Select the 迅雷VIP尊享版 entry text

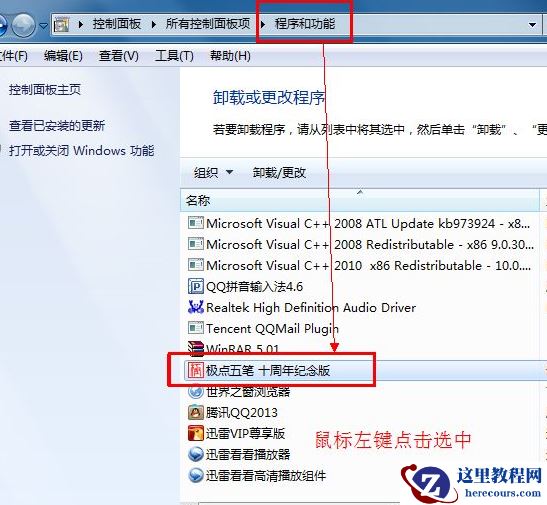click(x=246, y=434)
